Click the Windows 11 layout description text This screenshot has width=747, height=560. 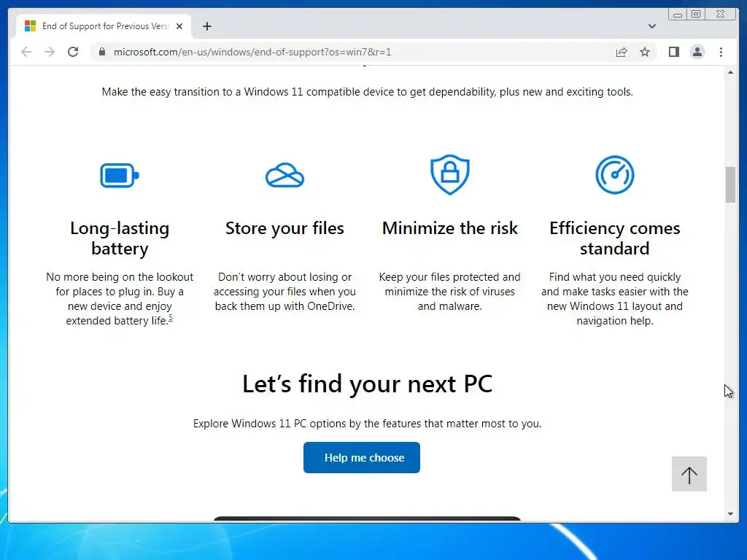(614, 298)
